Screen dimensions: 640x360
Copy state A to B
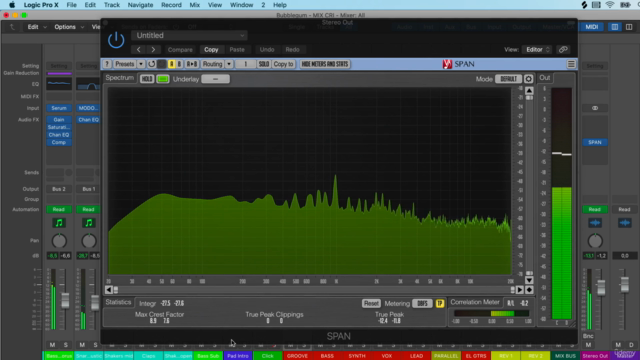(x=192, y=64)
